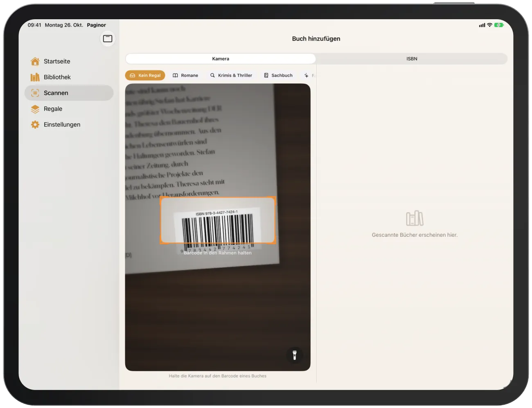Select the Kein Regal shelf chip

point(145,75)
